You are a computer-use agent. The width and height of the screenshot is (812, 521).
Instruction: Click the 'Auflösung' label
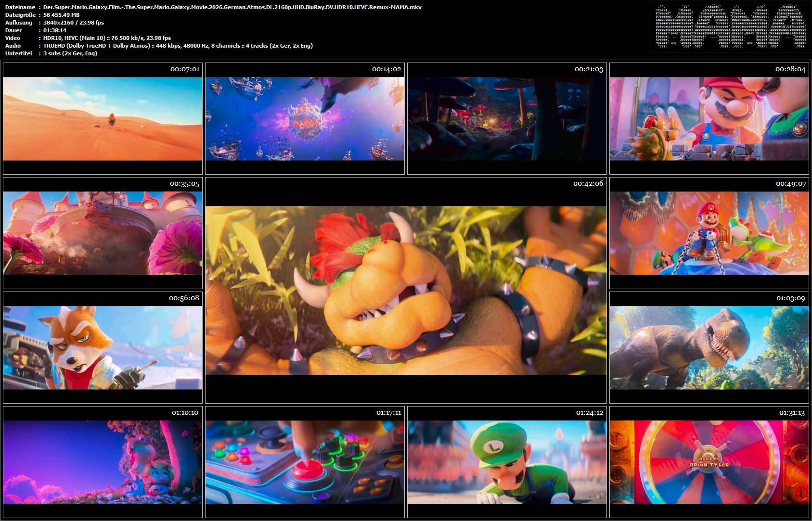click(x=19, y=23)
